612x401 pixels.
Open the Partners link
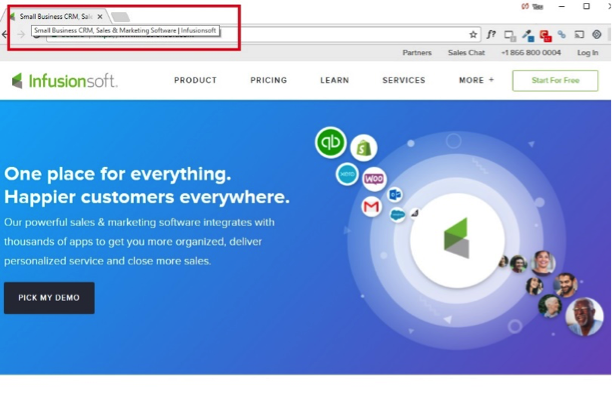417,53
